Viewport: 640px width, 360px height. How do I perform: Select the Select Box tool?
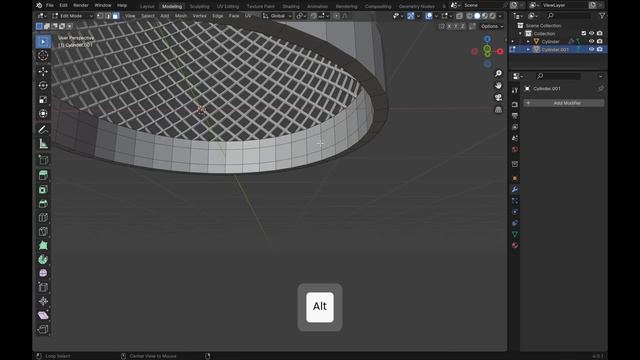43,42
